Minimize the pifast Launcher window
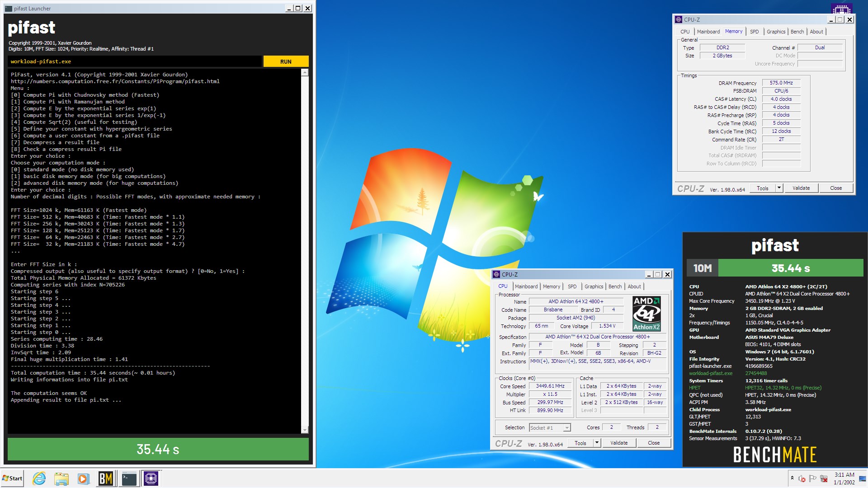Viewport: 868px width, 488px height. tap(289, 8)
